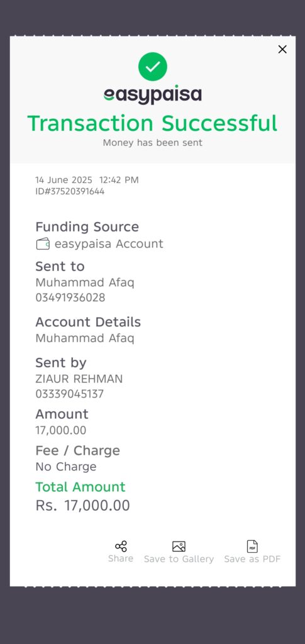The image size is (305, 644).
Task: Click the transaction ID number
Action: point(70,191)
